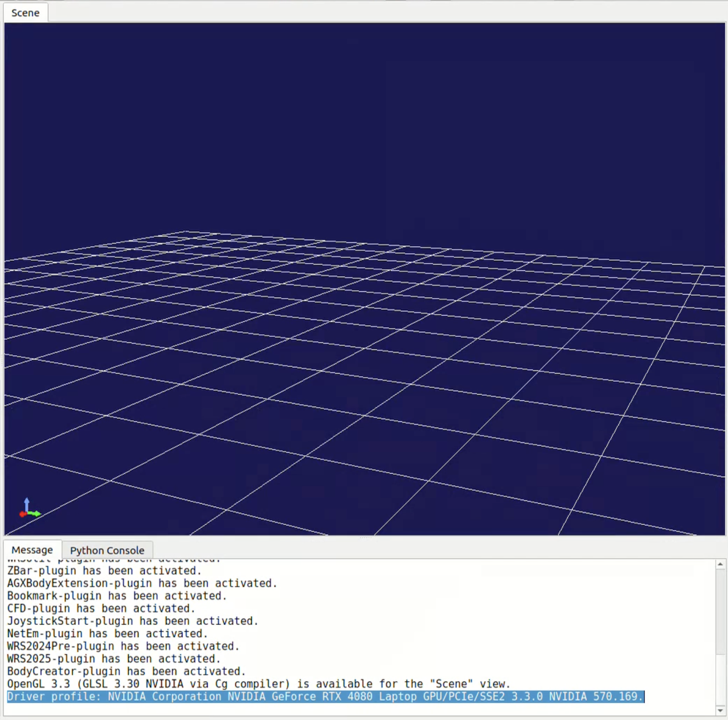Click the blue Z-axis arrow tip
The image size is (728, 720).
(x=27, y=500)
